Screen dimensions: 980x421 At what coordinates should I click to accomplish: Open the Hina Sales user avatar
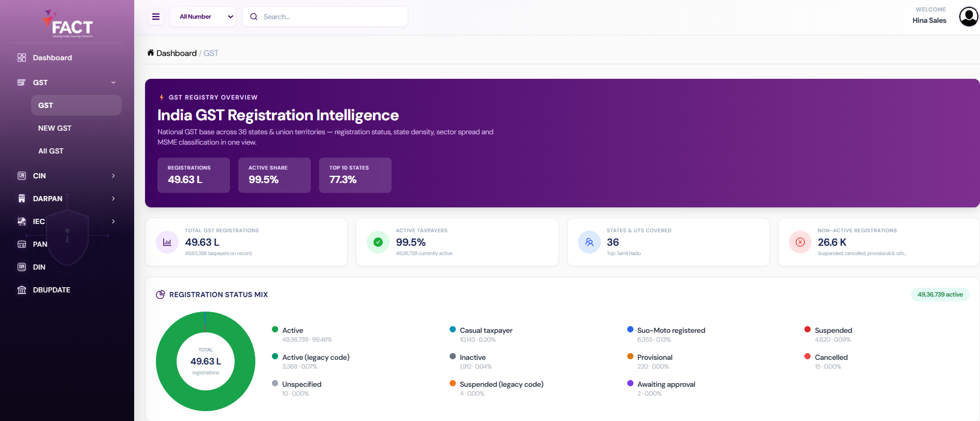[968, 17]
